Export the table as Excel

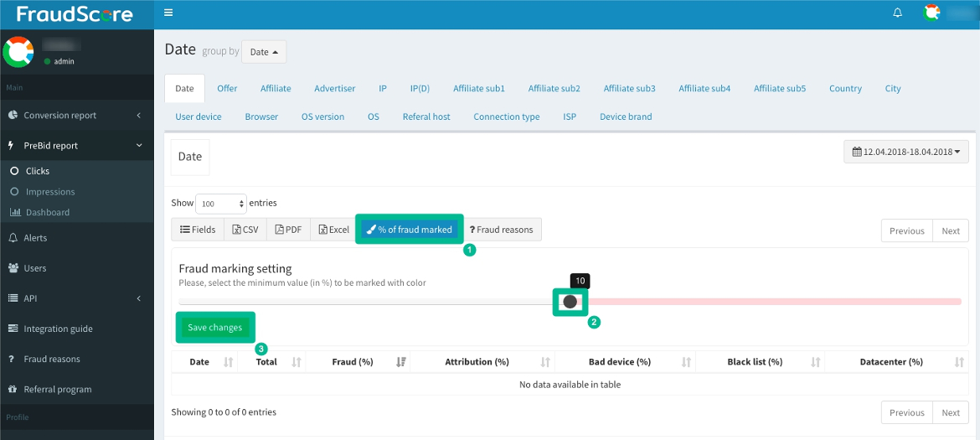click(333, 230)
